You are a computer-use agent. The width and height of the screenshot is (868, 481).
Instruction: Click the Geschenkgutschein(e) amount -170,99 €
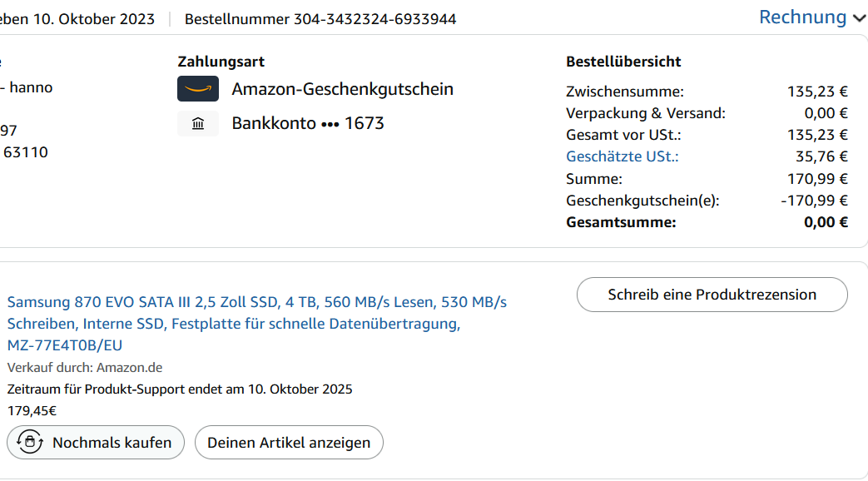tap(814, 201)
